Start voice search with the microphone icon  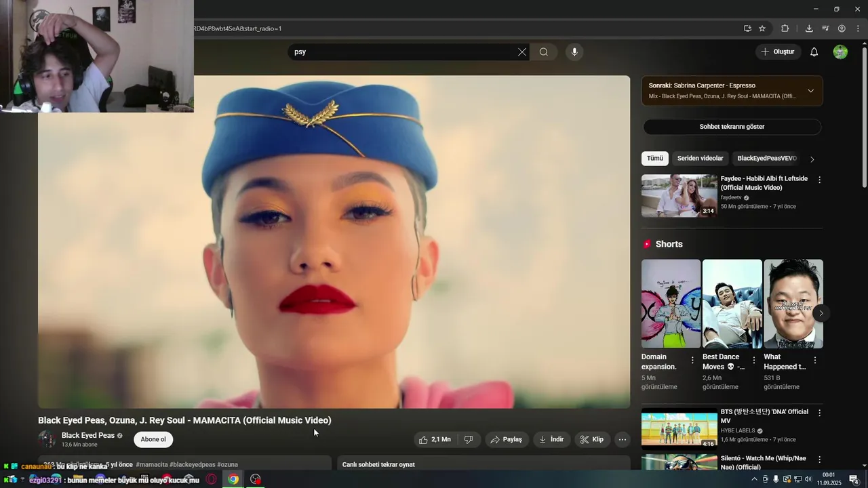click(574, 52)
